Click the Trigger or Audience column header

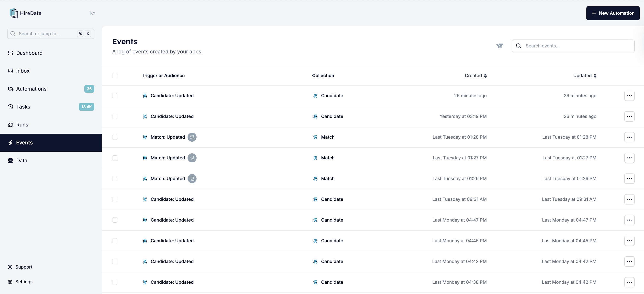click(x=163, y=76)
